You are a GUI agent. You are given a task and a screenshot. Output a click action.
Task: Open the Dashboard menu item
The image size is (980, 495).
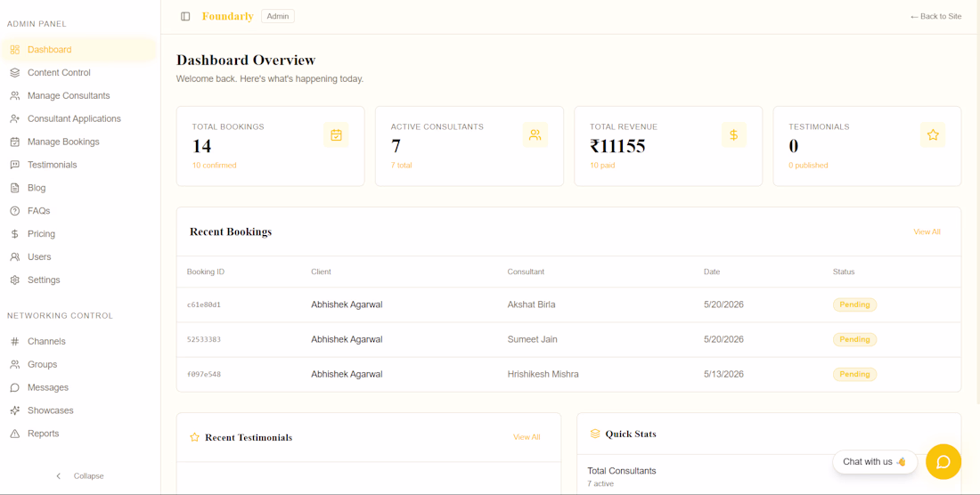coord(78,50)
